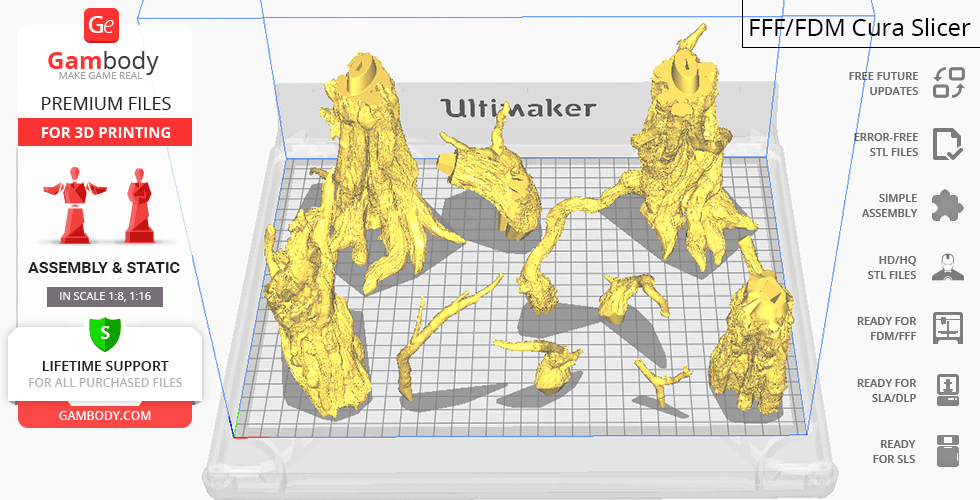The image size is (980, 500).
Task: Click the Free Future Updates arrows icon
Action: tap(947, 83)
